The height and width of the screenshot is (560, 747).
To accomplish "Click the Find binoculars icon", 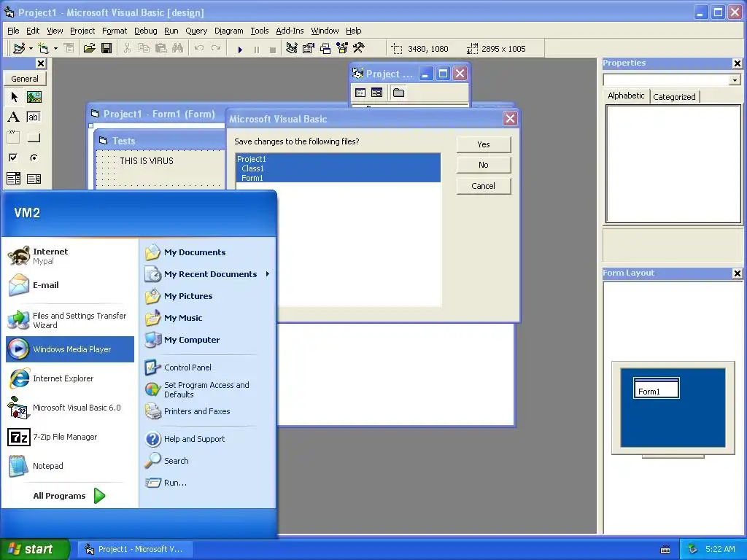I will click(x=178, y=49).
